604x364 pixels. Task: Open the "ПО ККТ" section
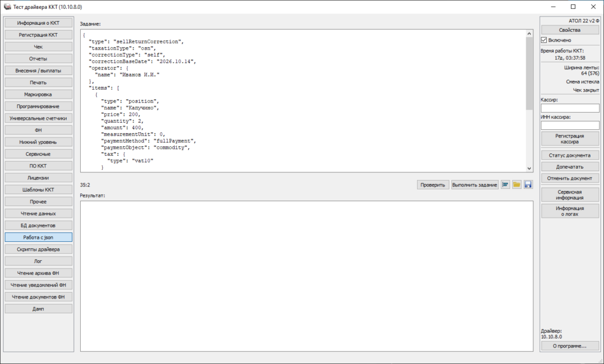(38, 166)
